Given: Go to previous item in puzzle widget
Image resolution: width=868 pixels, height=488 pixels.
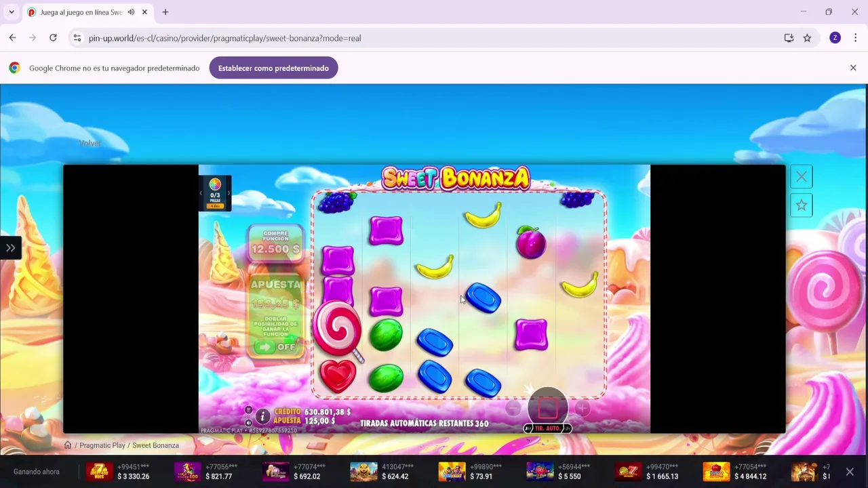Looking at the screenshot, I should tap(201, 193).
